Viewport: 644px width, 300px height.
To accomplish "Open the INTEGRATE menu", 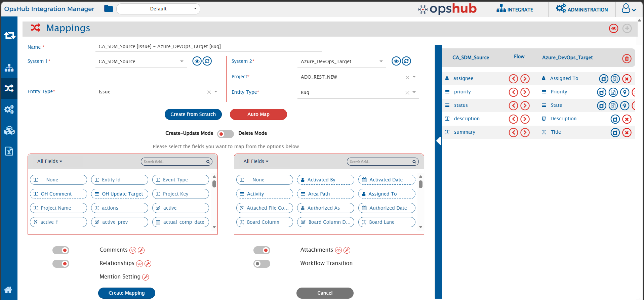I will click(x=515, y=9).
